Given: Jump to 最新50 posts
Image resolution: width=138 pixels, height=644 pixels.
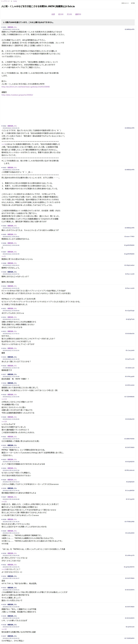Looking at the screenshot, I should coord(78,14).
